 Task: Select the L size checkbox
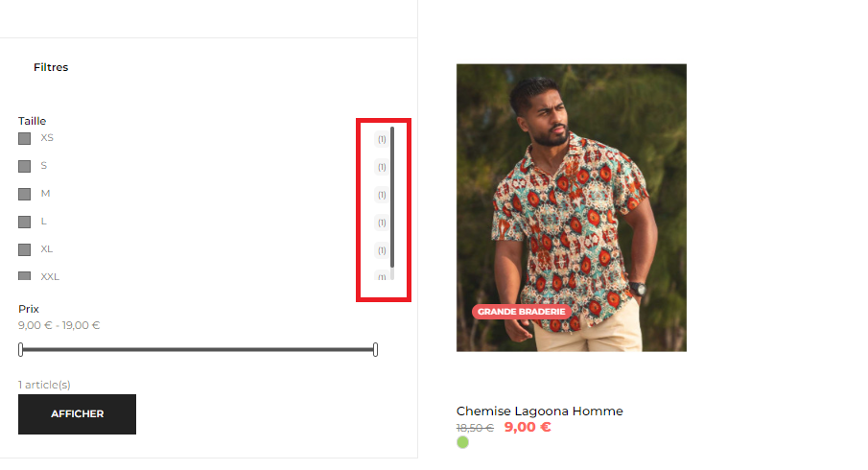[x=24, y=222]
